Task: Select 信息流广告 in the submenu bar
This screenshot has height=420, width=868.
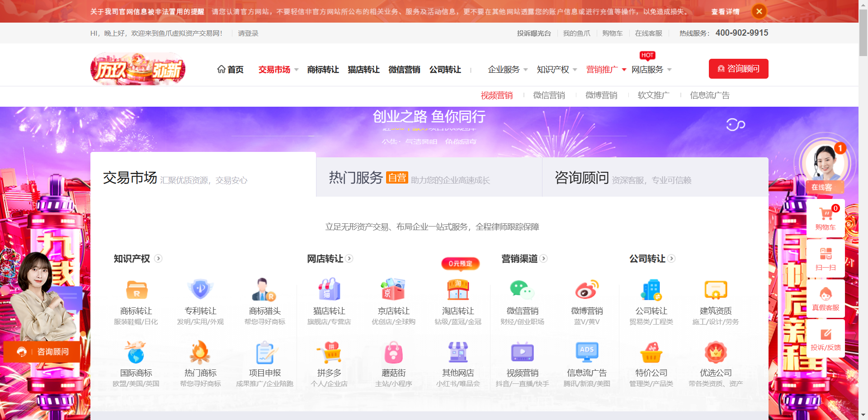Action: coord(710,95)
